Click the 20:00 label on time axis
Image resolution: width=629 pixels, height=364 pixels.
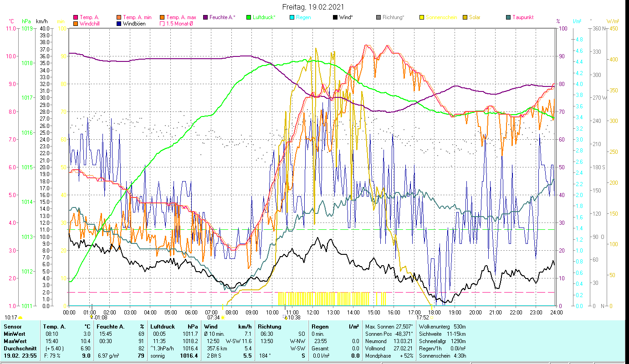pos(475,312)
